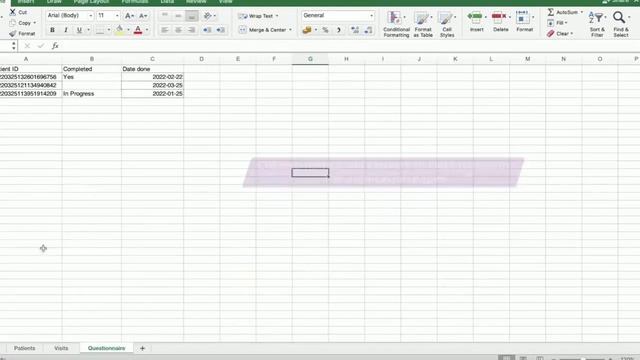Align cell text right
This screenshot has width=640, height=360.
coord(191,30)
